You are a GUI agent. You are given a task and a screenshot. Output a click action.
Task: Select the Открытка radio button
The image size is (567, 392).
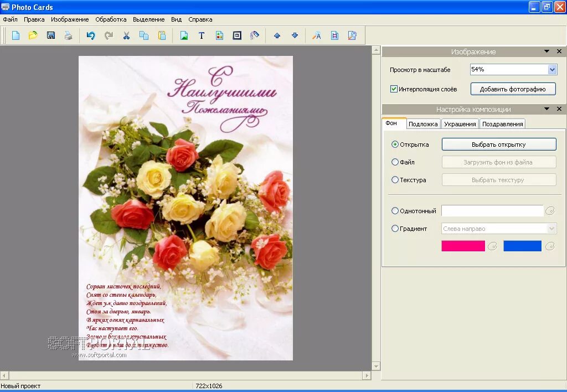(395, 145)
